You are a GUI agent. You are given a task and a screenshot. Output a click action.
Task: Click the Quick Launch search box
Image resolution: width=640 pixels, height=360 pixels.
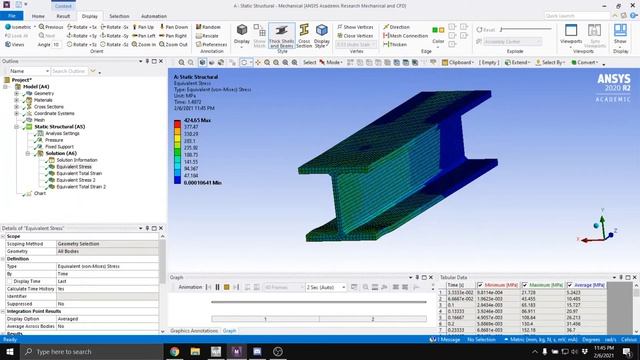click(577, 16)
